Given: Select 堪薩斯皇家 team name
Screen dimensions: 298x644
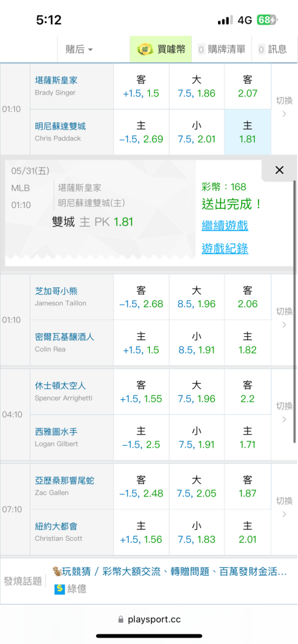Looking at the screenshot, I should coord(56,80).
